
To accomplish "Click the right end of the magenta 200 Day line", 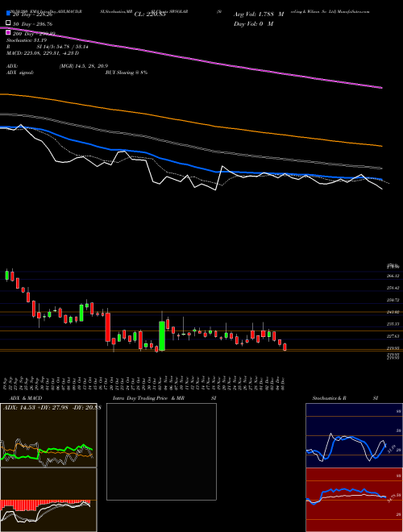I will [x=380, y=88].
